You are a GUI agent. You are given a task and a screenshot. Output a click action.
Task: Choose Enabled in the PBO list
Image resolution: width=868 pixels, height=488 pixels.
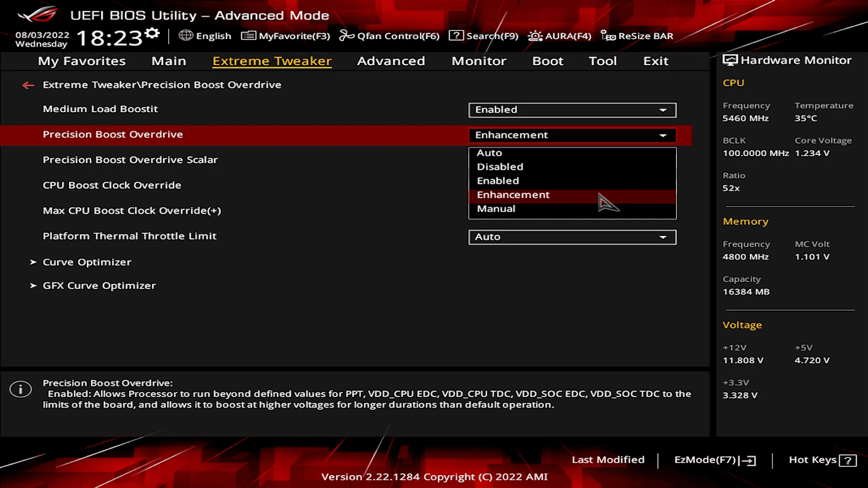(x=572, y=181)
